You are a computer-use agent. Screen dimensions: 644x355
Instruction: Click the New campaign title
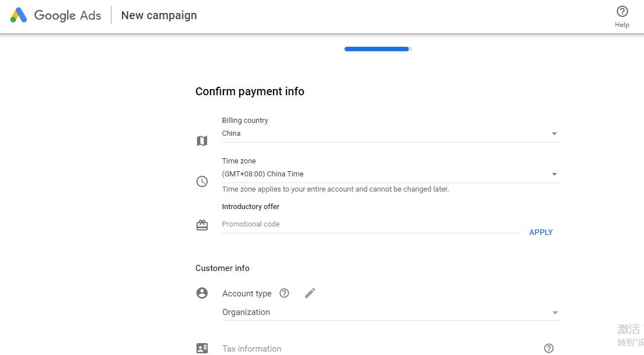tap(159, 15)
